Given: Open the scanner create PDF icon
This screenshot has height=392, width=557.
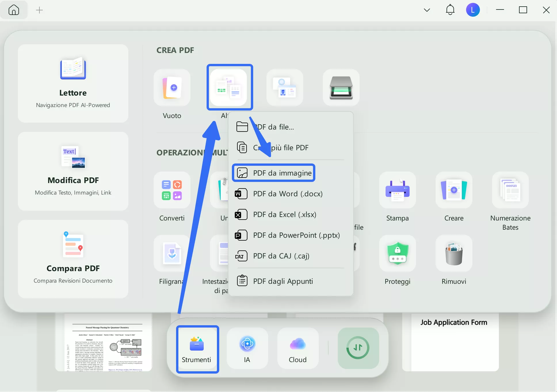Looking at the screenshot, I should [x=341, y=87].
